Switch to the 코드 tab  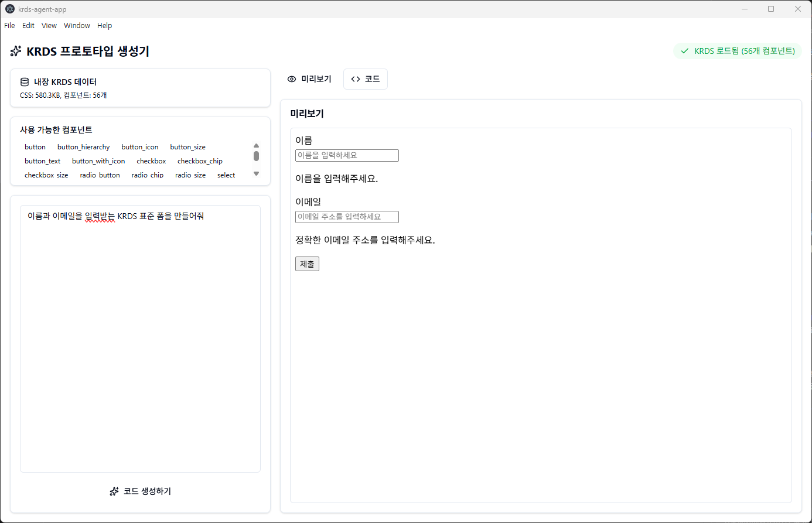(366, 79)
